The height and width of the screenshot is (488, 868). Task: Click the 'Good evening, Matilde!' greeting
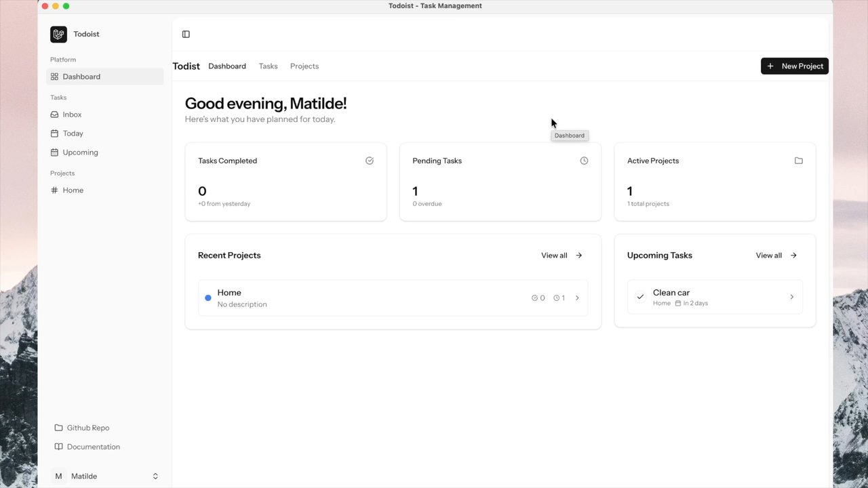266,104
